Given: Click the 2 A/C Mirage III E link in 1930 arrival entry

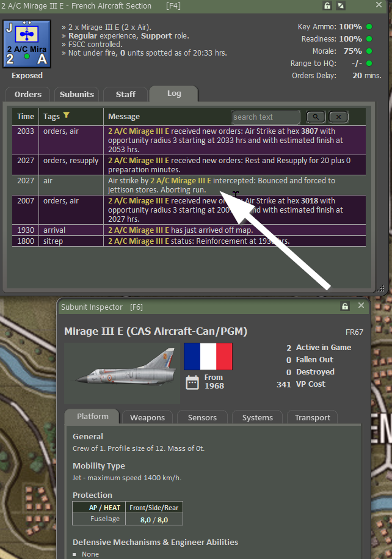Looking at the screenshot, I should click(138, 230).
